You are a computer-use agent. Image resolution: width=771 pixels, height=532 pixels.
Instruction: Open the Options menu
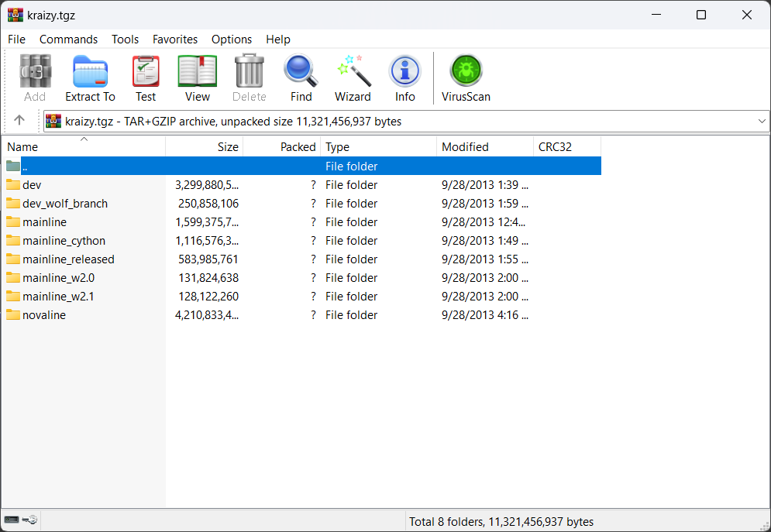click(x=232, y=39)
